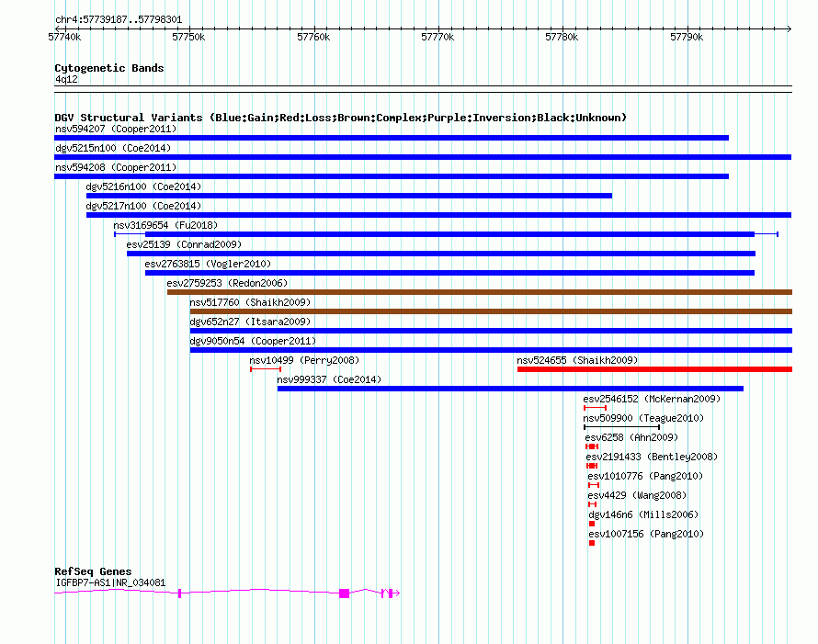Click the DGV Structural Variants track title
Image resolution: width=818 pixels, height=644 pixels.
click(340, 118)
